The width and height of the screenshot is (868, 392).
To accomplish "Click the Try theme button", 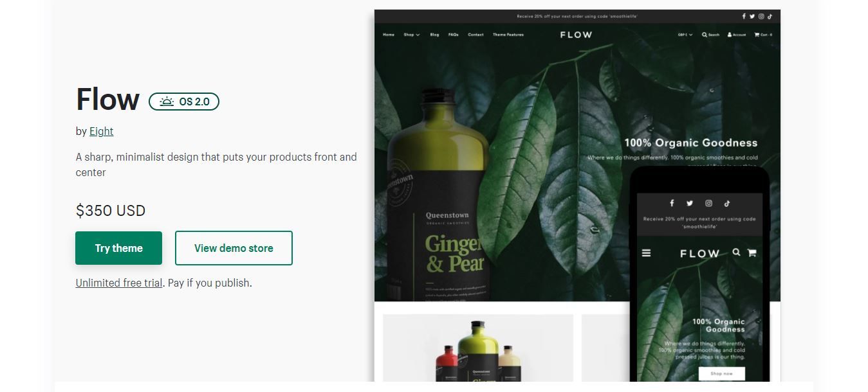I will coord(118,248).
